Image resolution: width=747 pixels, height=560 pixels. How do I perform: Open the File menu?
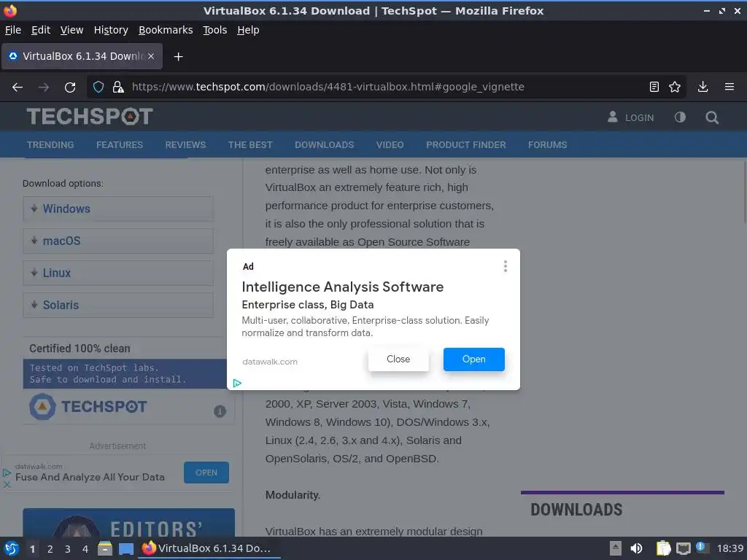click(13, 30)
